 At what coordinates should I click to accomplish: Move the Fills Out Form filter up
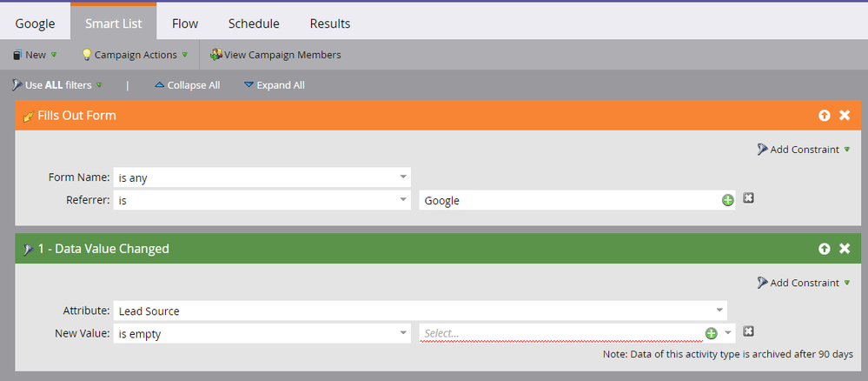[824, 116]
